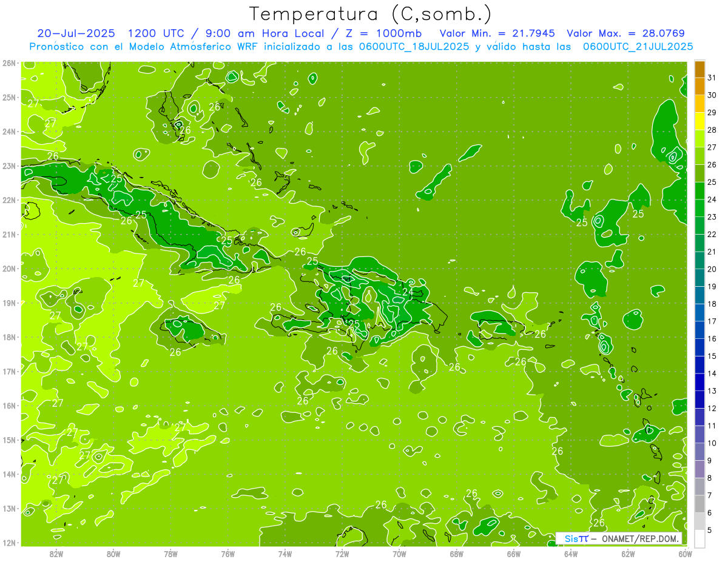The image size is (728, 562).
Task: Click "Valor Min. = 21.7945" text
Action: tap(497, 33)
